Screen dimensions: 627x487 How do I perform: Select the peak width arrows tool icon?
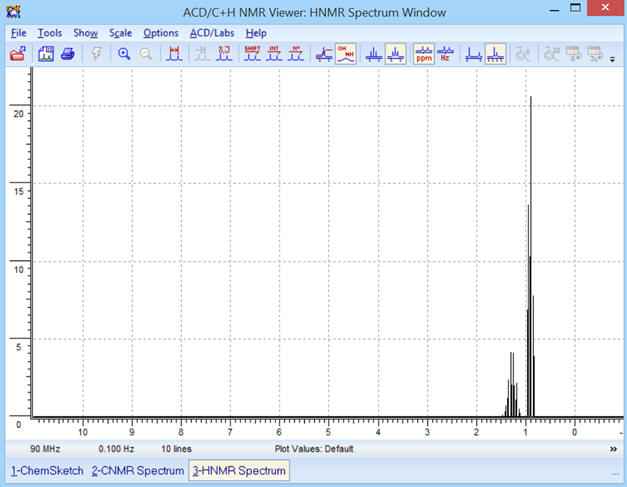[174, 54]
